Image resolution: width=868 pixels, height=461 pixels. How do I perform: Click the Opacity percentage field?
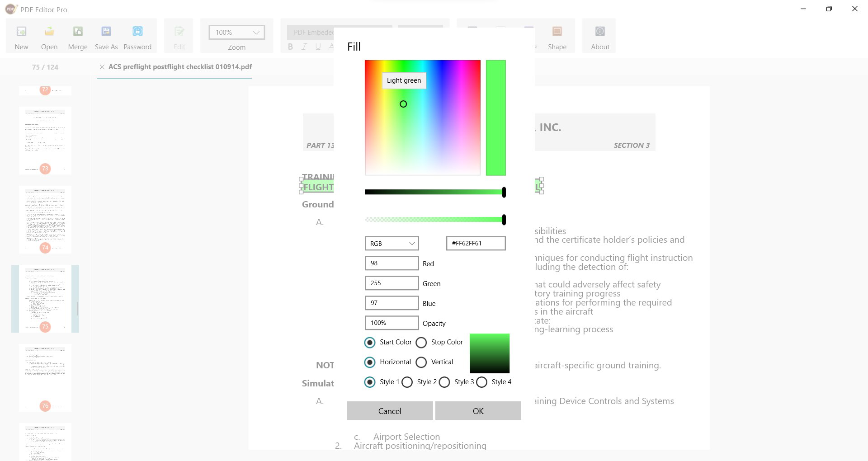click(x=392, y=323)
